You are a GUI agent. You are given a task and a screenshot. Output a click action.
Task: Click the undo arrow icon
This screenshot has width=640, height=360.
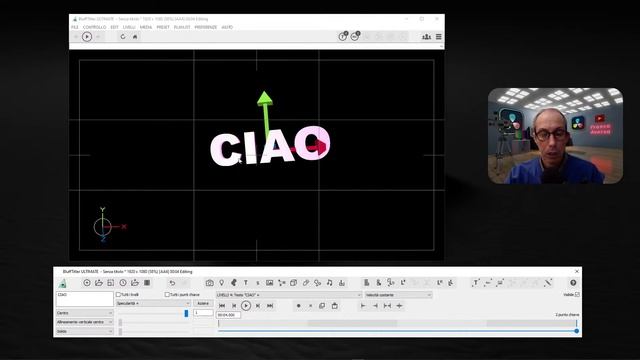[172, 283]
